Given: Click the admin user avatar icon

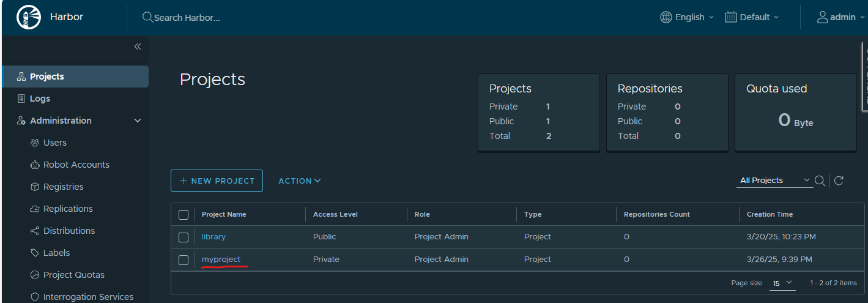Looking at the screenshot, I should point(823,17).
